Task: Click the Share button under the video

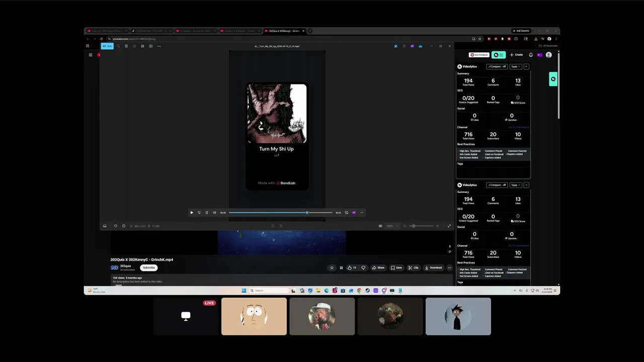Action: pos(378,267)
